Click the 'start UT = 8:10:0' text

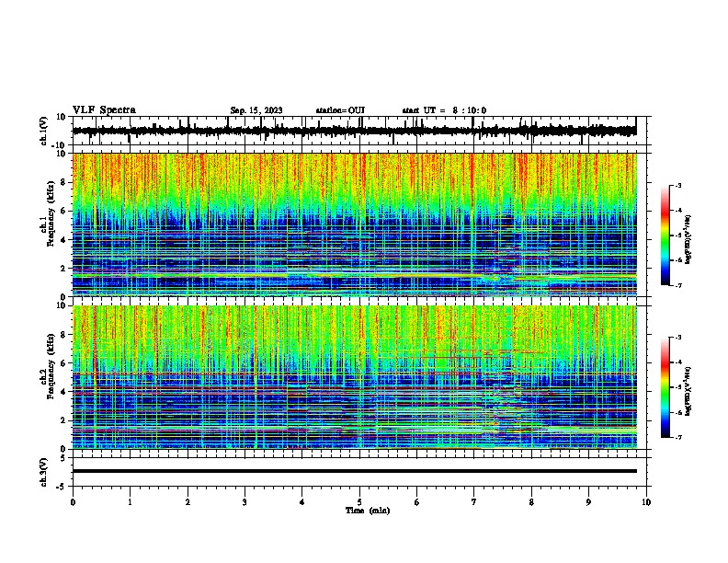tap(444, 110)
